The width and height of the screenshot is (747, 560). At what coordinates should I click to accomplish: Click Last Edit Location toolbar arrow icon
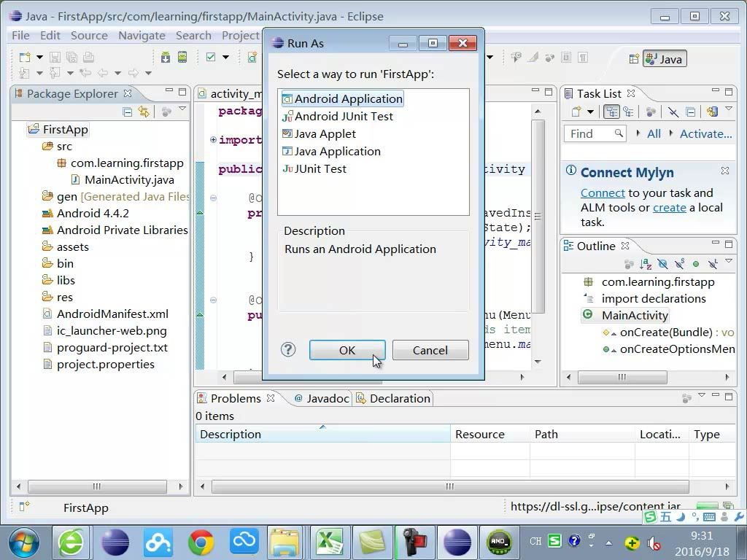pos(86,73)
